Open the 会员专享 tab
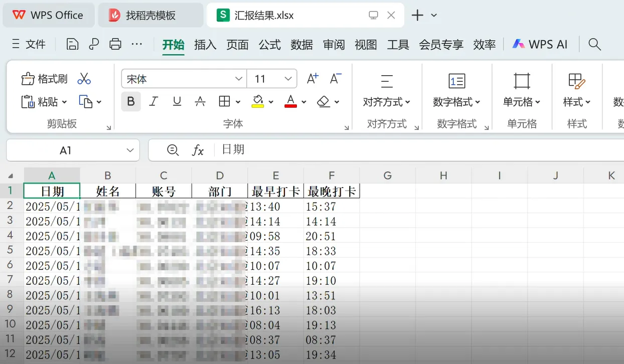The height and width of the screenshot is (364, 624). (x=441, y=45)
